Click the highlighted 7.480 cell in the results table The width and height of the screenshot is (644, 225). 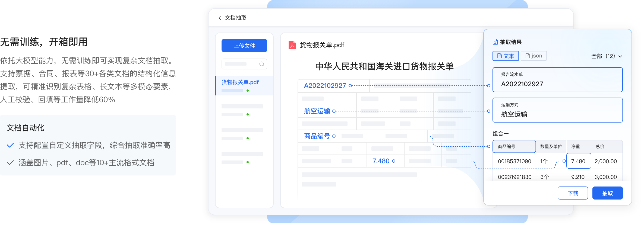[x=579, y=161]
